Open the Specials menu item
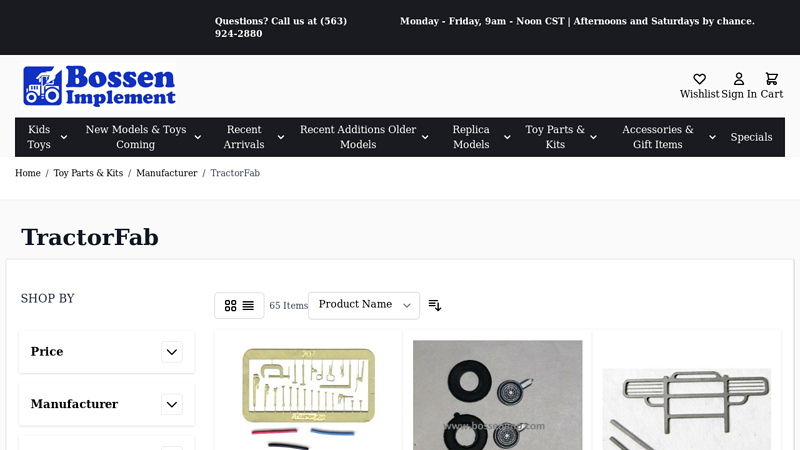The width and height of the screenshot is (800, 450). coord(751,137)
